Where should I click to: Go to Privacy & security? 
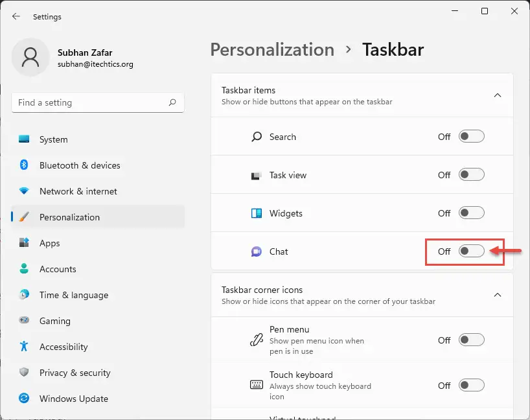pyautogui.click(x=98, y=373)
